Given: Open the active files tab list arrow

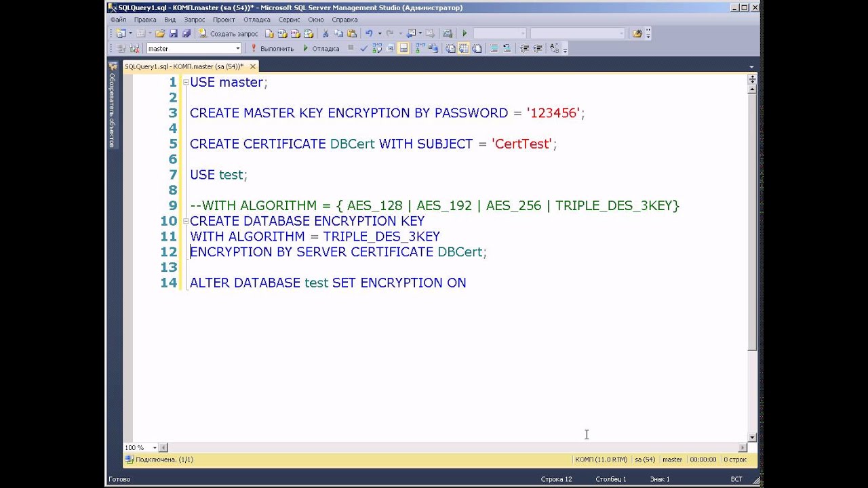Looking at the screenshot, I should click(752, 66).
